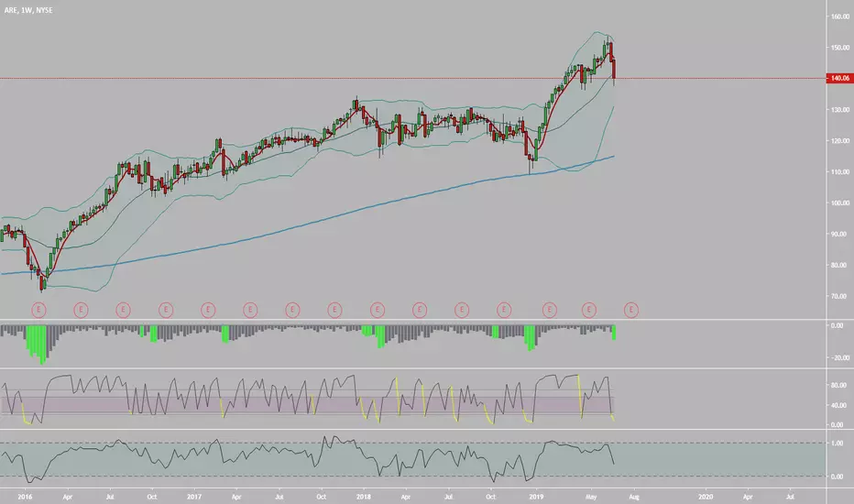
Task: Click the 130.00 price axis label
Action: pyautogui.click(x=840, y=110)
